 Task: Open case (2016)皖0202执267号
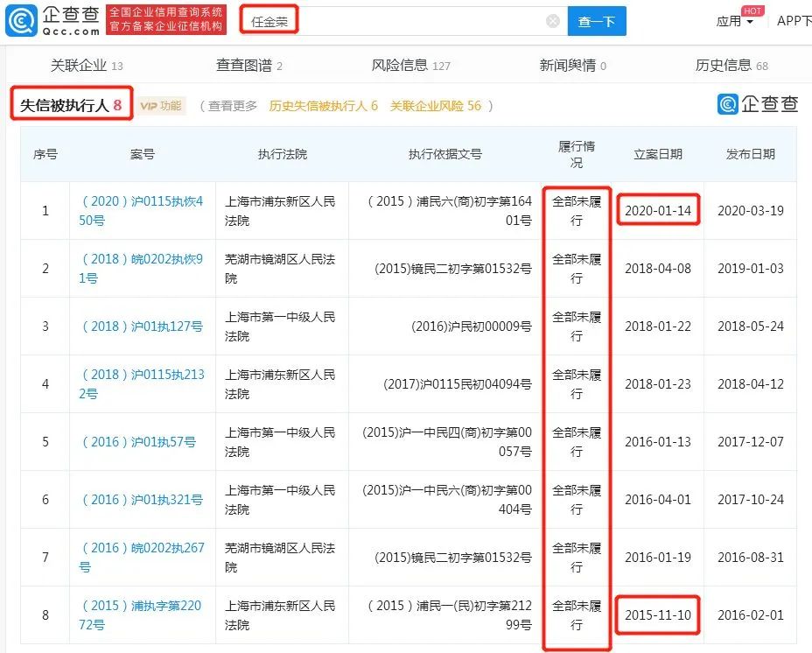142,557
